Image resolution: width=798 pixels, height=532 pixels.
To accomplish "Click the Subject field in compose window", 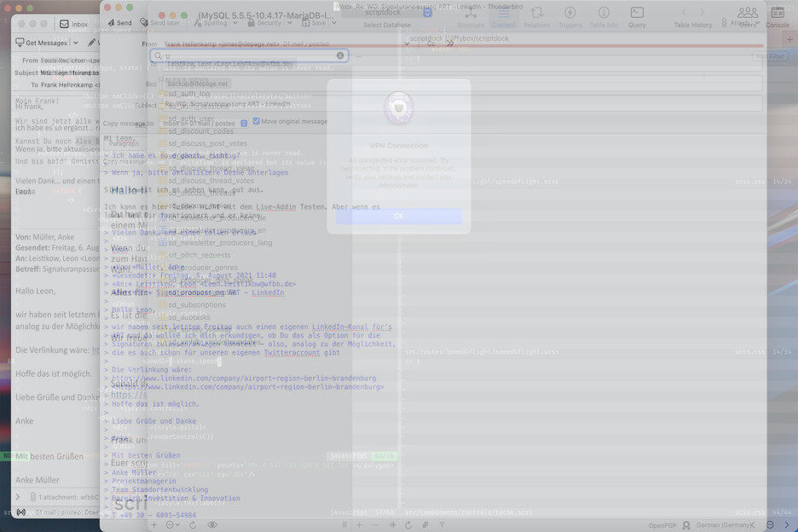I will (x=460, y=104).
